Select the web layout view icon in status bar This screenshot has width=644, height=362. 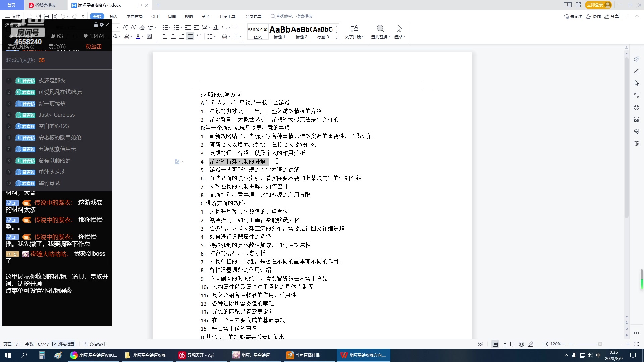tap(521, 344)
